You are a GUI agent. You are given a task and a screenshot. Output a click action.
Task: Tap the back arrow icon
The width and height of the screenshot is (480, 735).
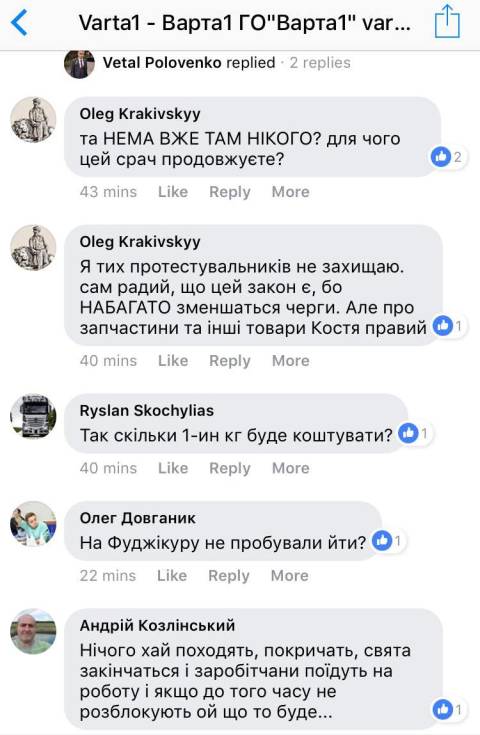coord(19,23)
